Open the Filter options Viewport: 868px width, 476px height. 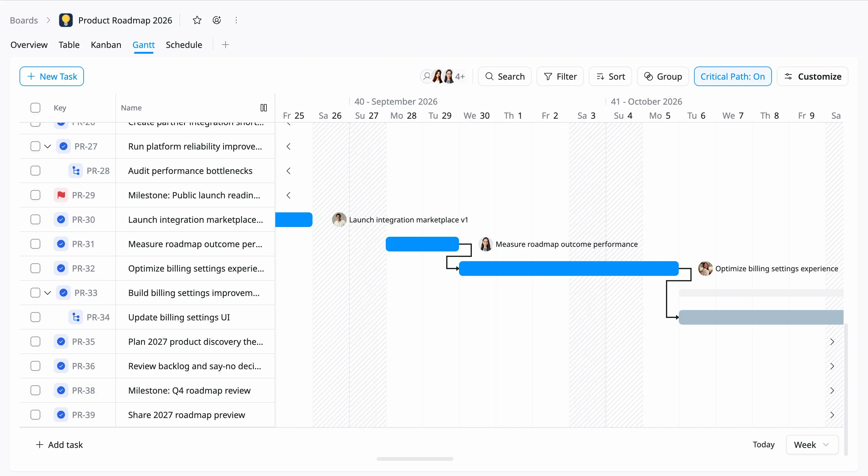point(560,77)
